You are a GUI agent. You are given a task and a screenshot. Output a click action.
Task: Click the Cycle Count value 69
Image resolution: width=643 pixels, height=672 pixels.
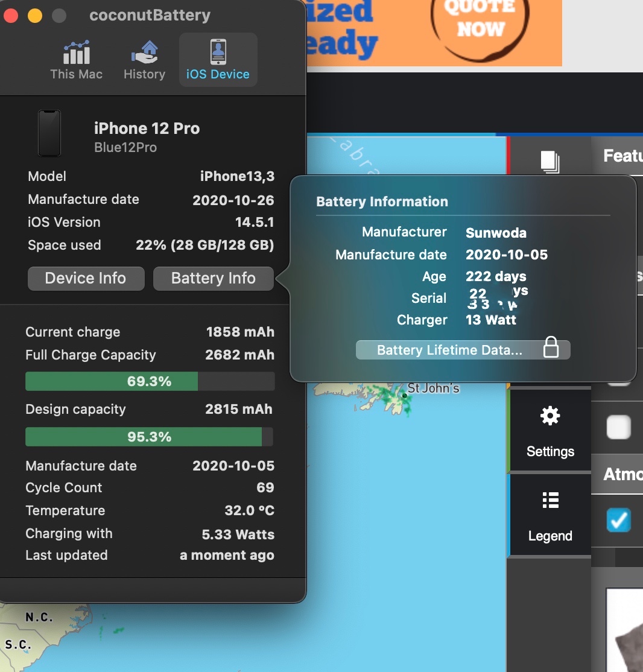click(265, 487)
